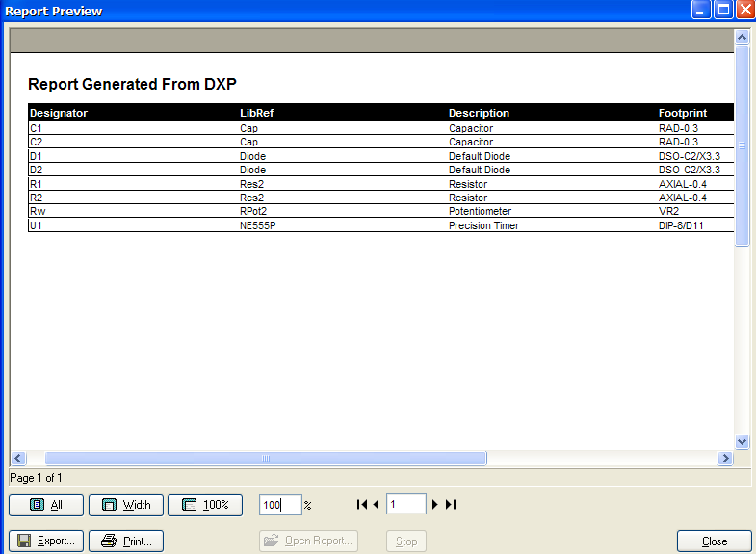Select designator cell U1
Image resolution: width=756 pixels, height=554 pixels.
[x=37, y=225]
